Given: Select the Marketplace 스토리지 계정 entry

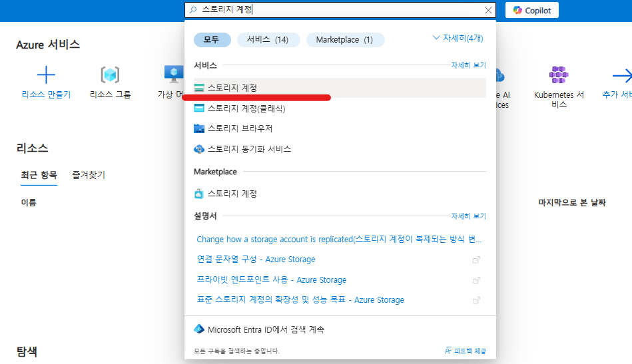Looking at the screenshot, I should coord(340,194).
